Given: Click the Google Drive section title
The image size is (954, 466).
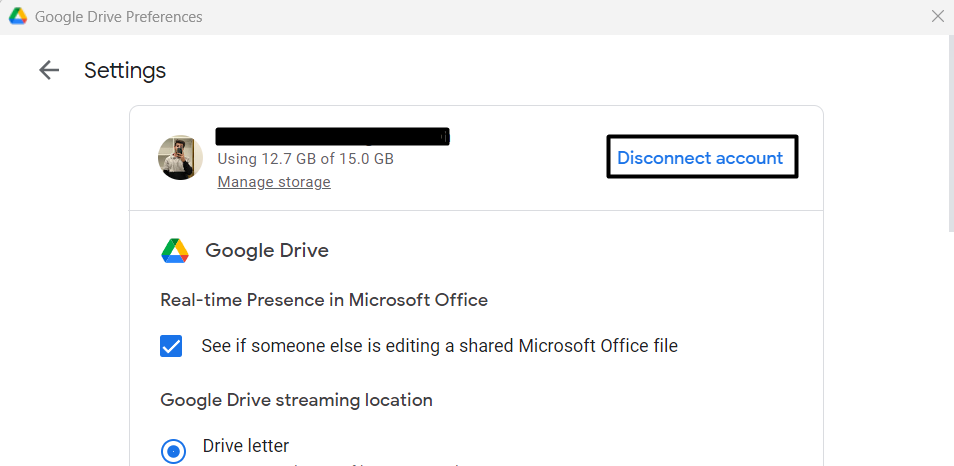Looking at the screenshot, I should pyautogui.click(x=267, y=251).
